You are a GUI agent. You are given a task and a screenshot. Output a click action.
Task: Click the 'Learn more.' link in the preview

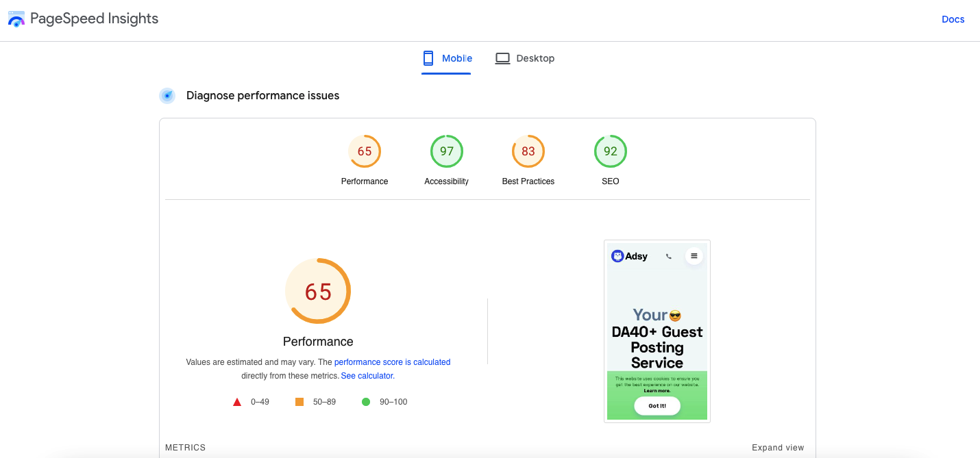(657, 391)
